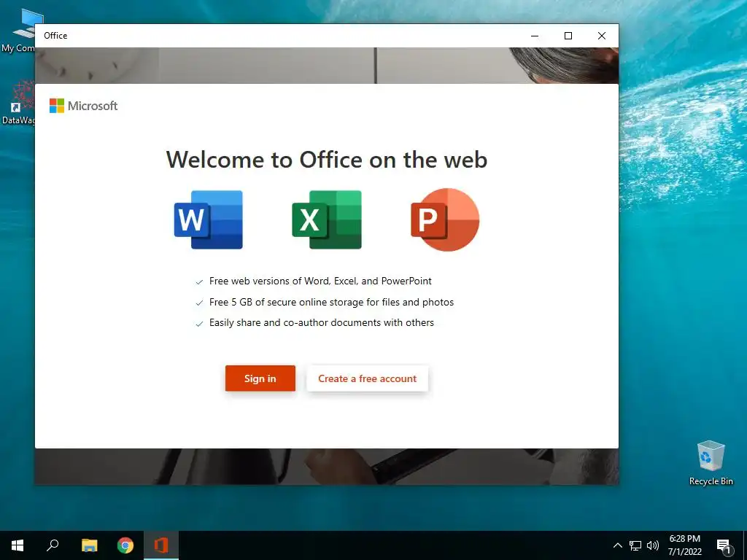Open the Word app icon

click(x=209, y=219)
